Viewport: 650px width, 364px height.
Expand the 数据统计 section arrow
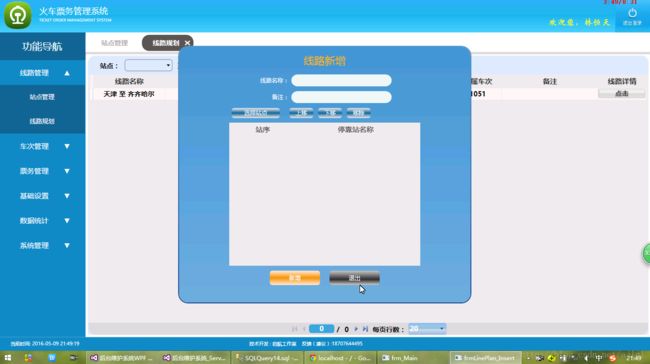pos(67,221)
